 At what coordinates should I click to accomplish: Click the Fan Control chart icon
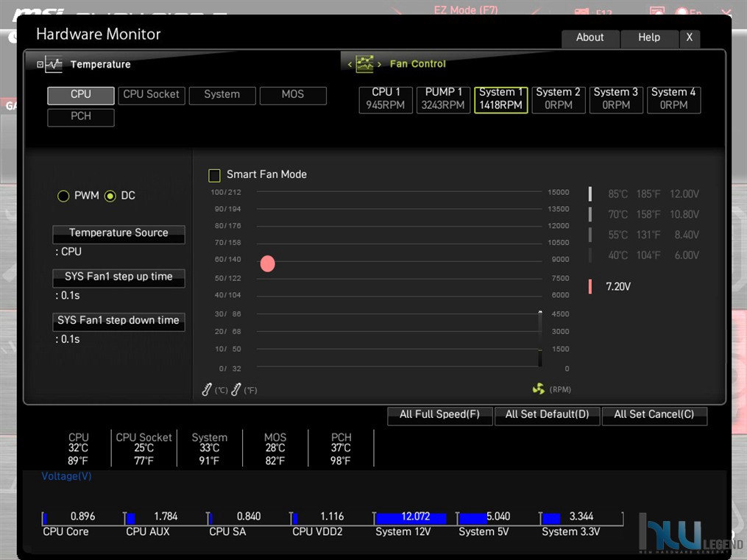[364, 64]
